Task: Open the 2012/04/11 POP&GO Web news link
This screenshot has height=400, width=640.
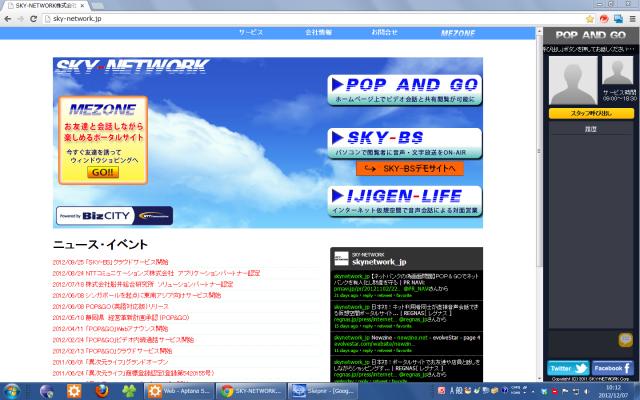Action: click(110, 329)
